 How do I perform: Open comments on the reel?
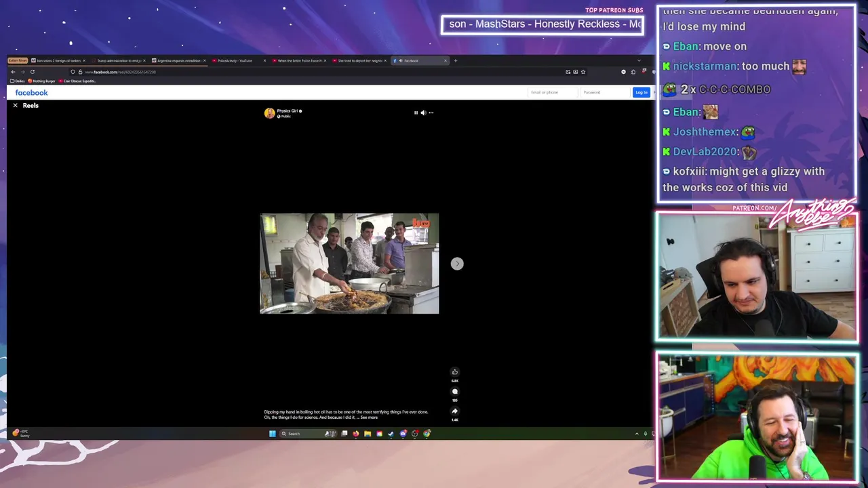tap(455, 392)
